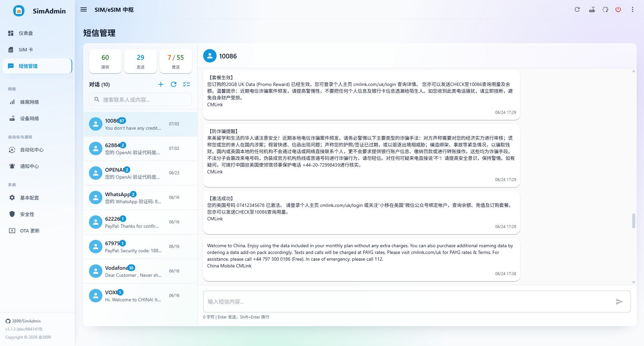Screen dimensions: 644x346
Task: Click the send arrow icon
Action: (x=619, y=302)
